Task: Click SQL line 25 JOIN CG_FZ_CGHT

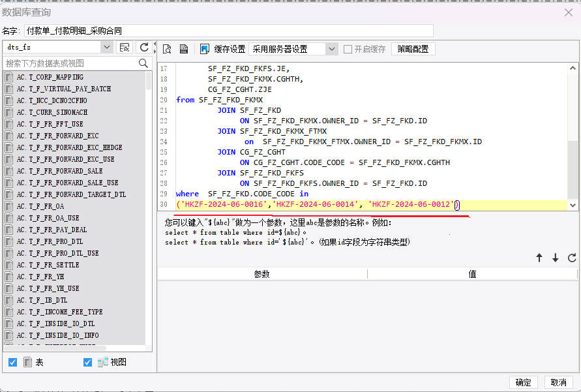Action: (251, 152)
